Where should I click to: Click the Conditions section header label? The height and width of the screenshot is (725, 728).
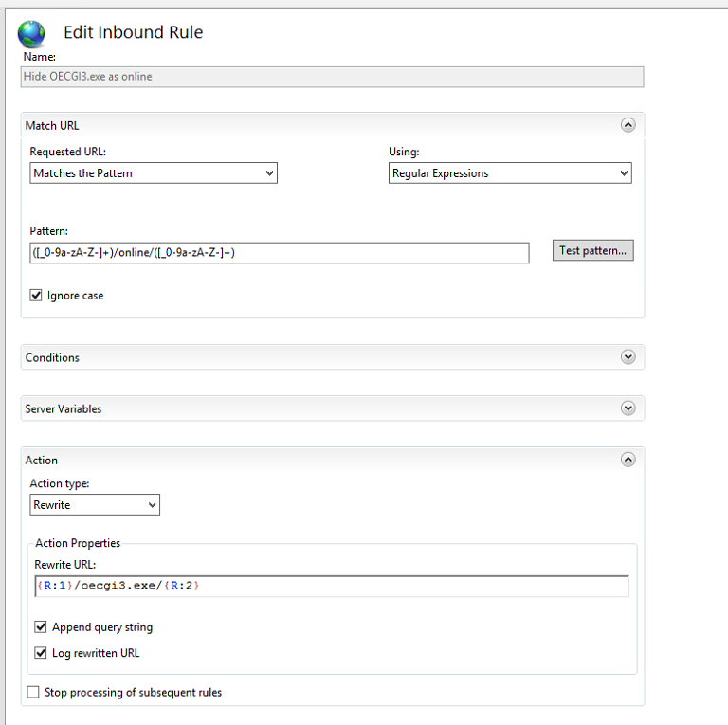pos(52,358)
